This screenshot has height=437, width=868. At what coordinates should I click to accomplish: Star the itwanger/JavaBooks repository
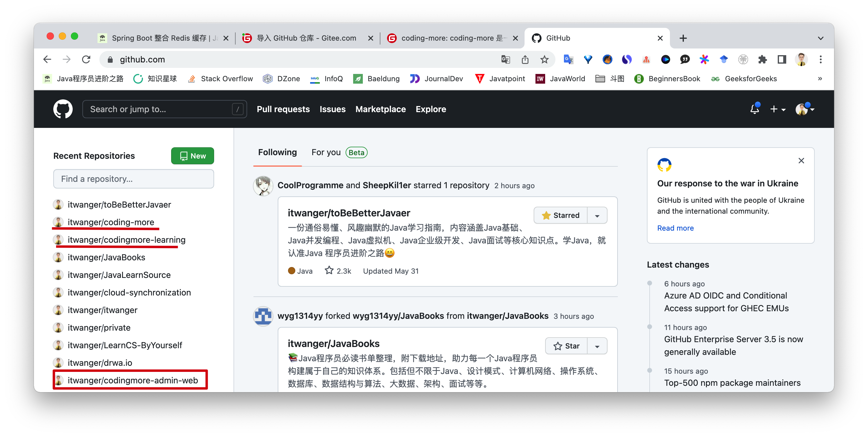coord(566,345)
